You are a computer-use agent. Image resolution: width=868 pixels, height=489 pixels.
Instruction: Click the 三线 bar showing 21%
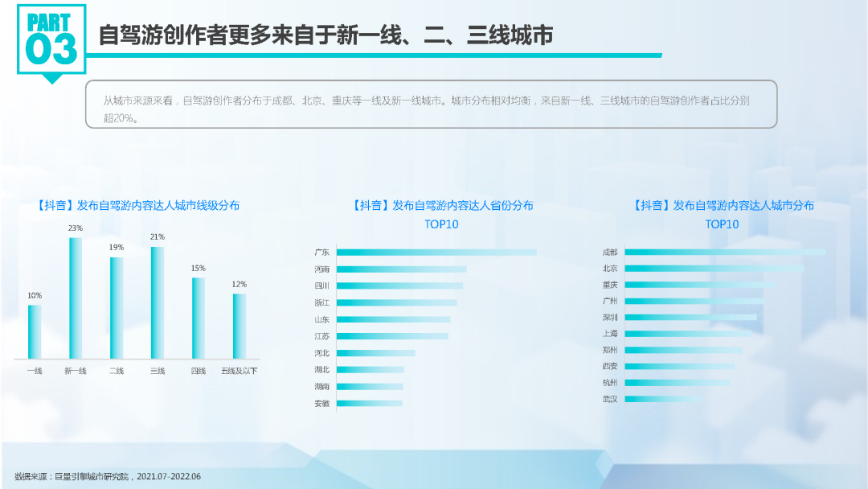point(158,302)
